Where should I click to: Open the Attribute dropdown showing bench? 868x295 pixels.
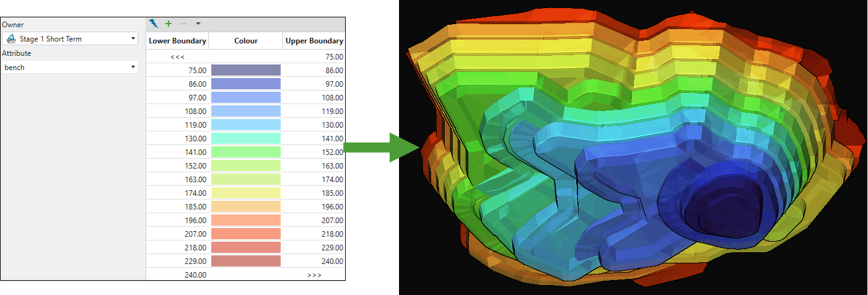pos(69,67)
